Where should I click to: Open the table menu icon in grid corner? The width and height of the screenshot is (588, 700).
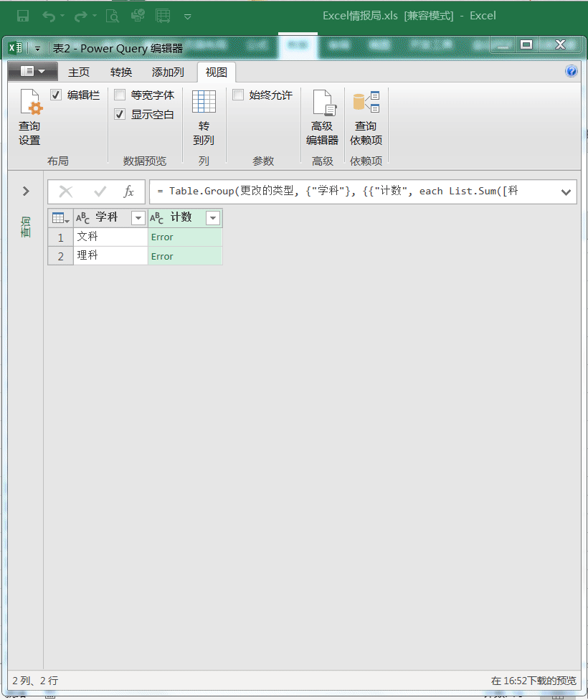click(61, 218)
